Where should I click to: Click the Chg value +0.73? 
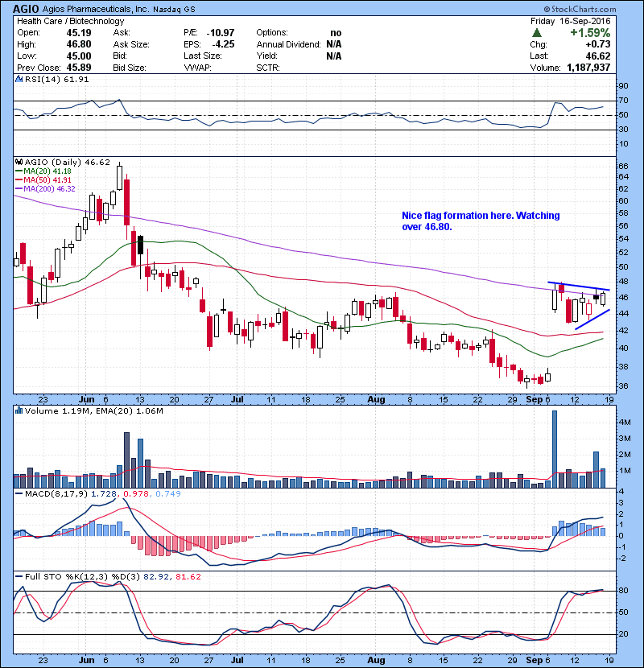pyautogui.click(x=597, y=44)
